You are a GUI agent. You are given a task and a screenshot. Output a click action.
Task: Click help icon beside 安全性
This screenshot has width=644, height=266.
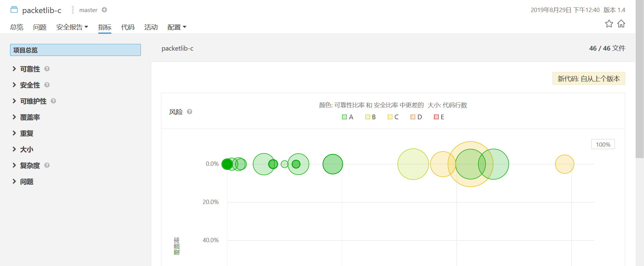47,85
